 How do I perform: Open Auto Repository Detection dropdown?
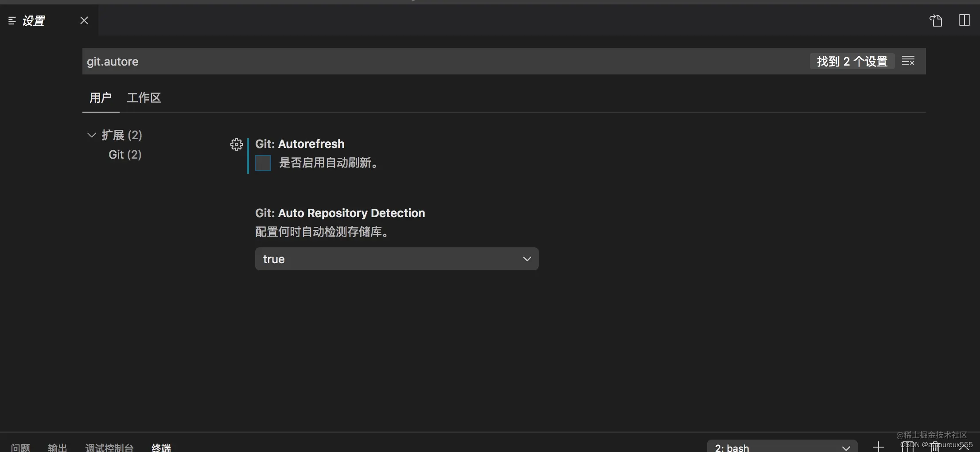(x=397, y=259)
